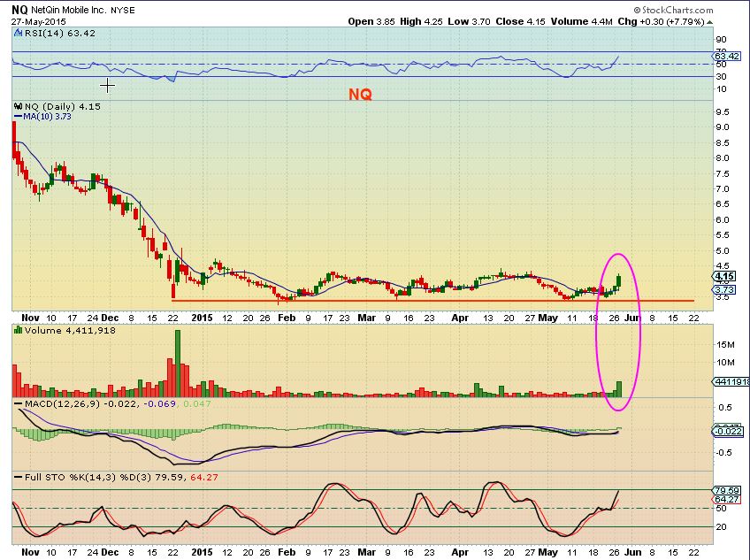Click the 9.0 price axis label
This screenshot has height=560, width=750.
723,127
